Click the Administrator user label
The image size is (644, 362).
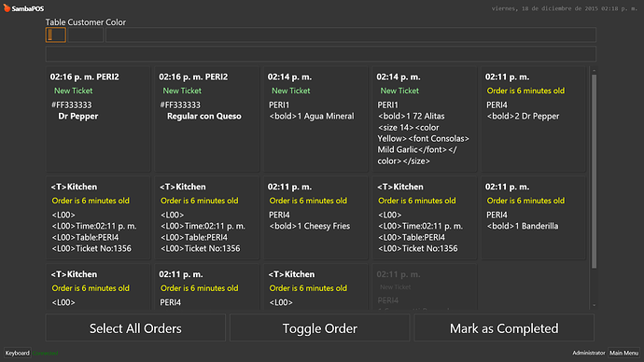[x=589, y=353]
